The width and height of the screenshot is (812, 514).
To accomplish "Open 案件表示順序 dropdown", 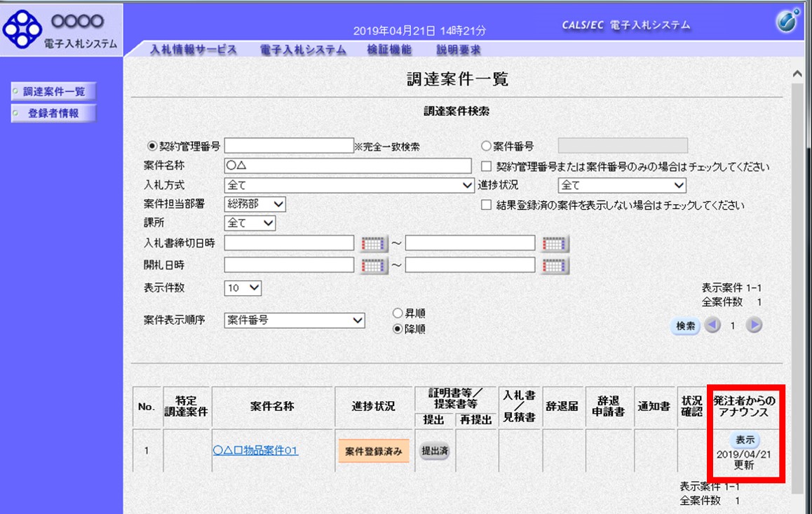I will click(294, 320).
